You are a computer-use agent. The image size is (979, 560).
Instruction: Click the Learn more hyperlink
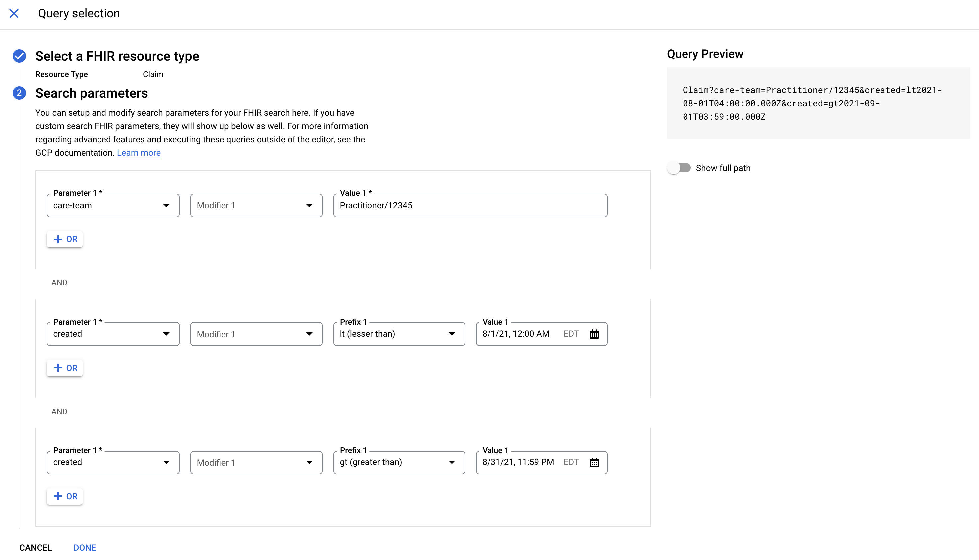(x=138, y=153)
